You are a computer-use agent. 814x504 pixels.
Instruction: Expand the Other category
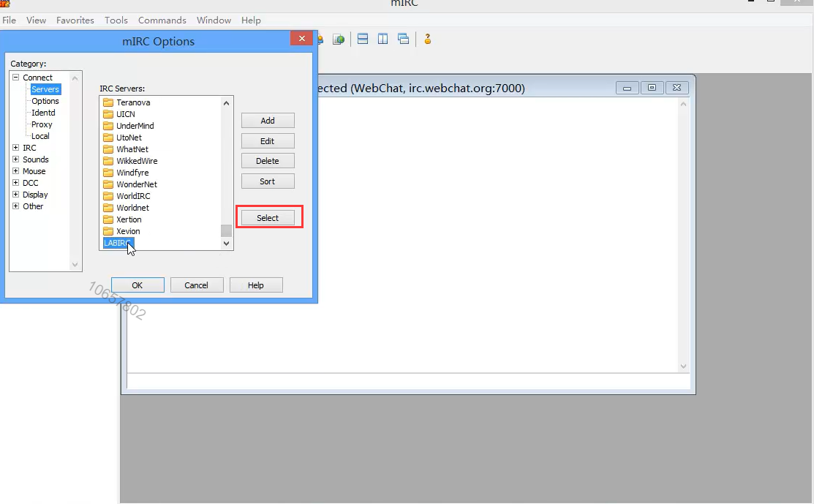[x=15, y=206]
